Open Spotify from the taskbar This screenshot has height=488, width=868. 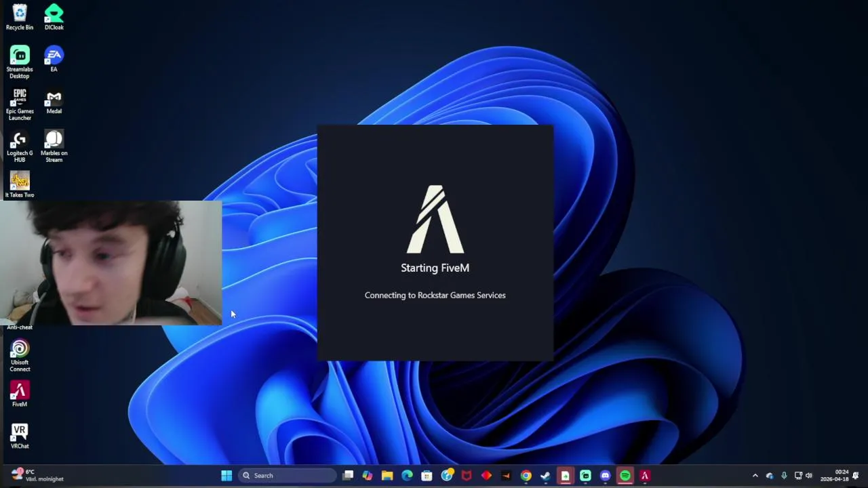pos(625,476)
